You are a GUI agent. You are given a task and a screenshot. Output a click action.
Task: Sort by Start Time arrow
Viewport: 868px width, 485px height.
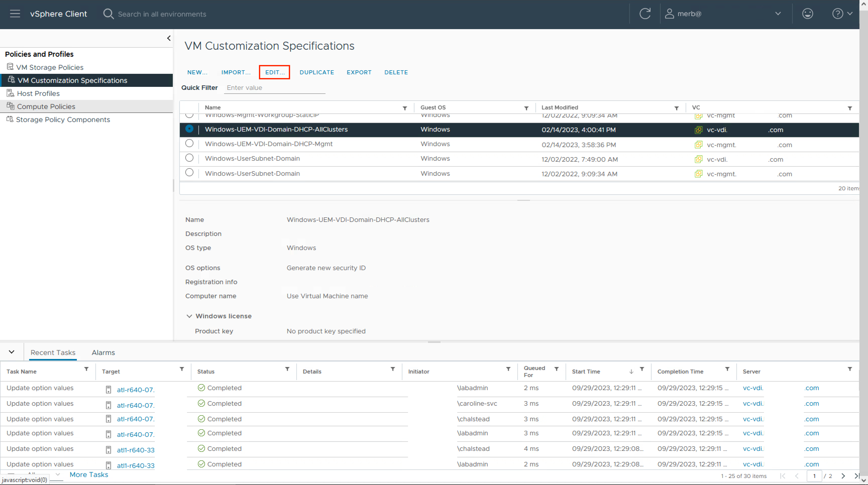click(x=631, y=372)
